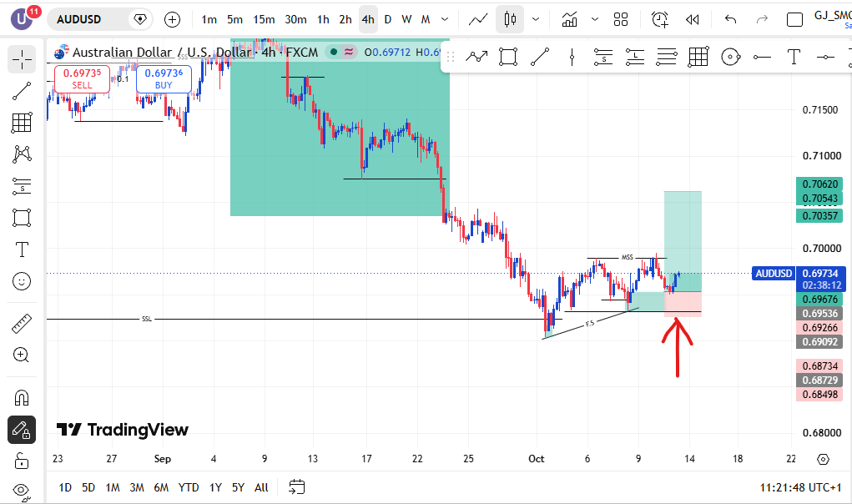The width and height of the screenshot is (852, 504).
Task: Select the 4h timeframe button
Action: 368,19
